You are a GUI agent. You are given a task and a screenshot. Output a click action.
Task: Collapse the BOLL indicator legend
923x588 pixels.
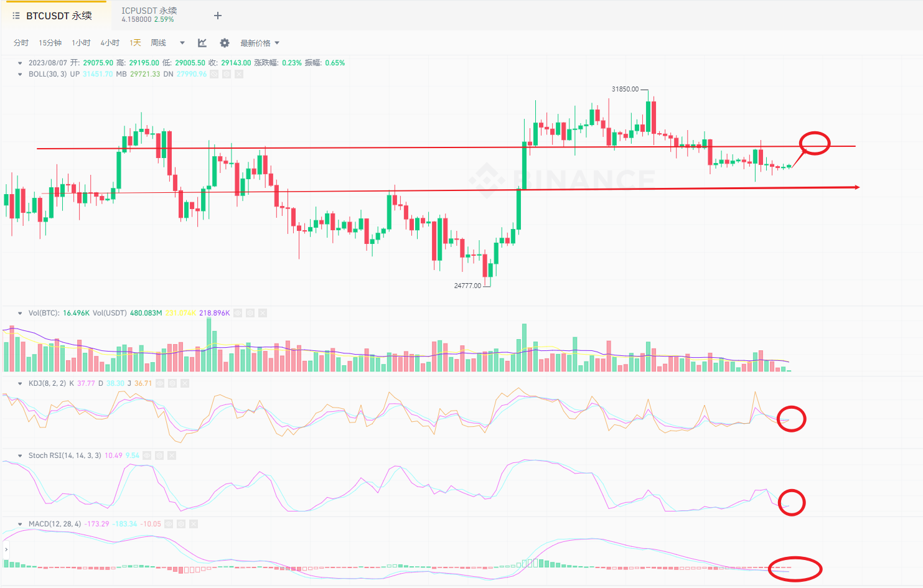pos(20,74)
